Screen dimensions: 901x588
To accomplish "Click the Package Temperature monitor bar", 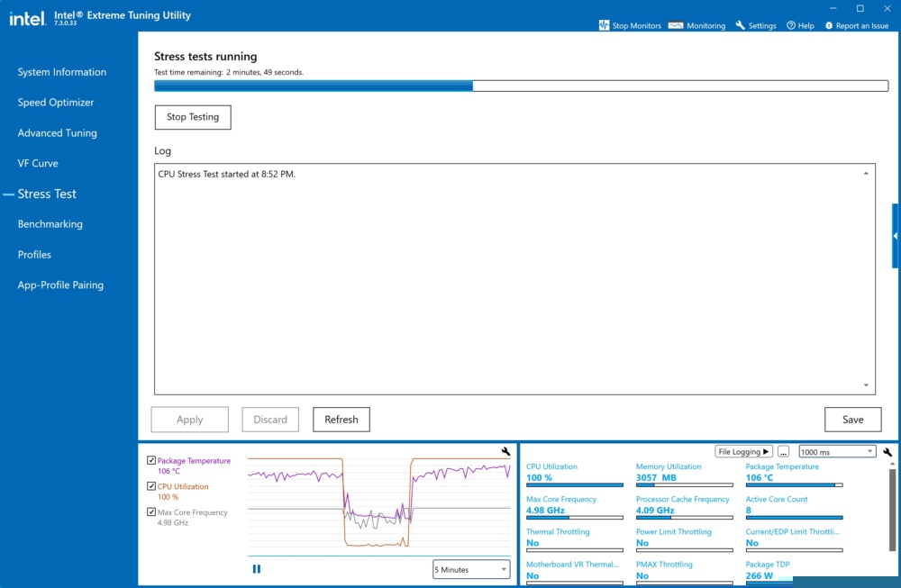I will pyautogui.click(x=794, y=485).
